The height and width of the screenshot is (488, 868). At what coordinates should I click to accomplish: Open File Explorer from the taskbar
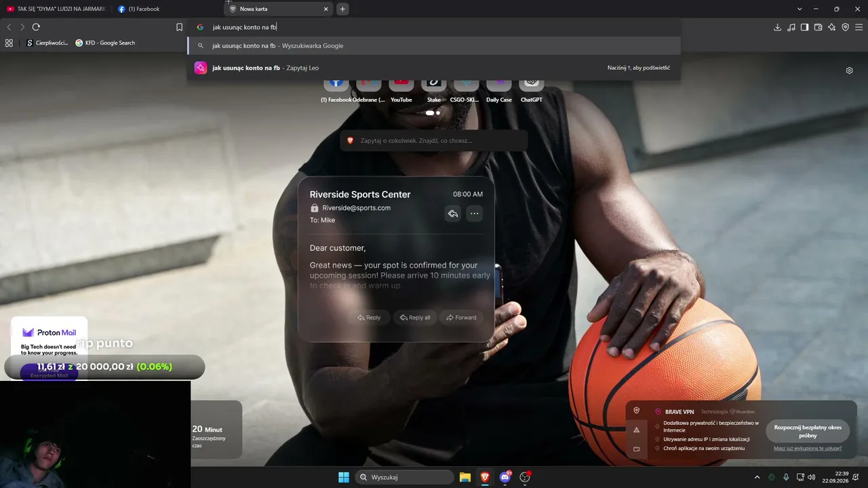coord(465,477)
